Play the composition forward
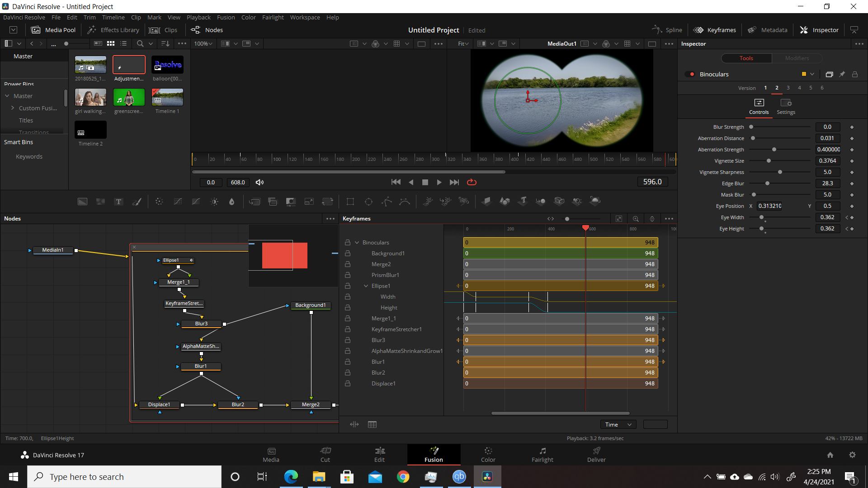 point(439,182)
